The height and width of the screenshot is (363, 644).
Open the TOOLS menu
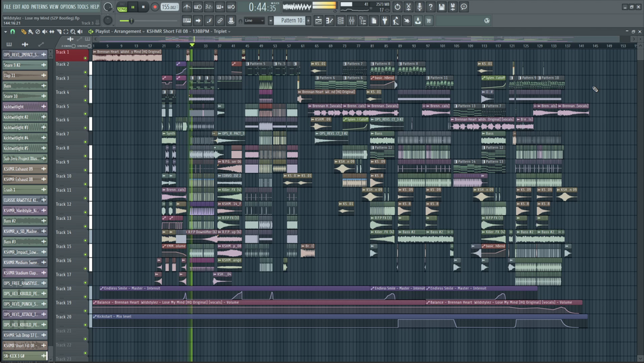[83, 7]
